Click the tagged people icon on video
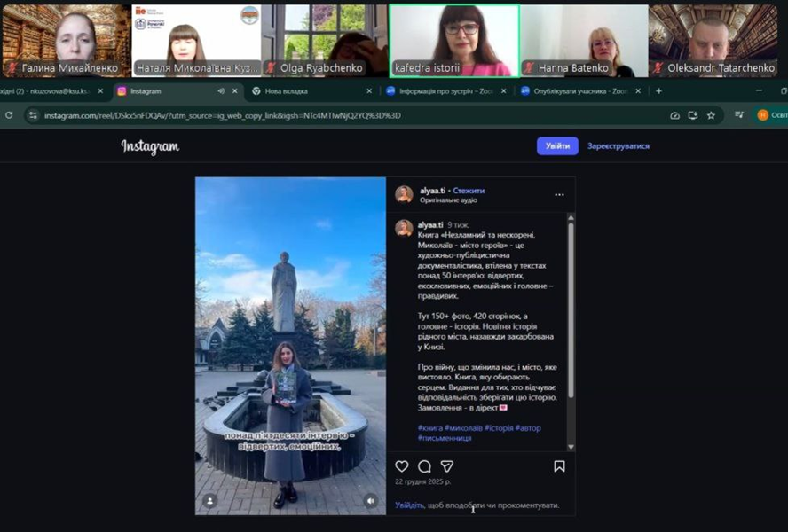This screenshot has height=532, width=788. coord(209,501)
